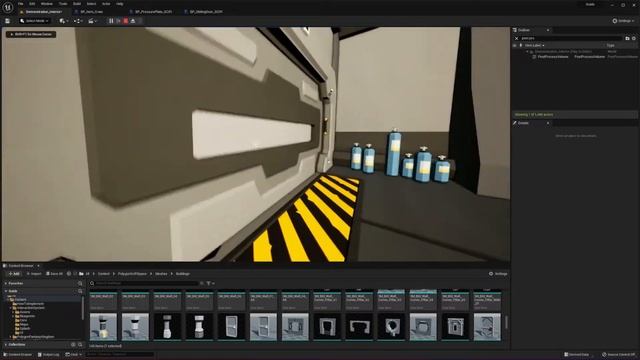Clear the Outliner search text
Screen dimensions: 640x360
[x=516, y=38]
